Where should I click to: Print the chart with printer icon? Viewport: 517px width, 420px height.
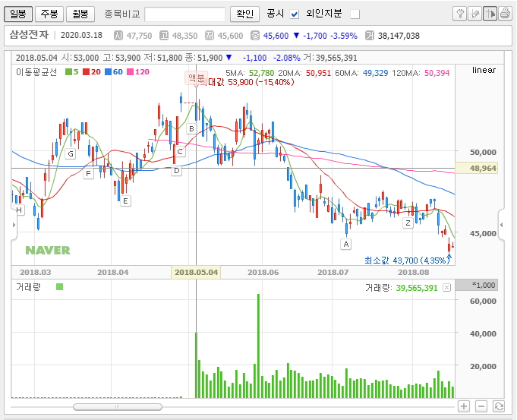505,14
